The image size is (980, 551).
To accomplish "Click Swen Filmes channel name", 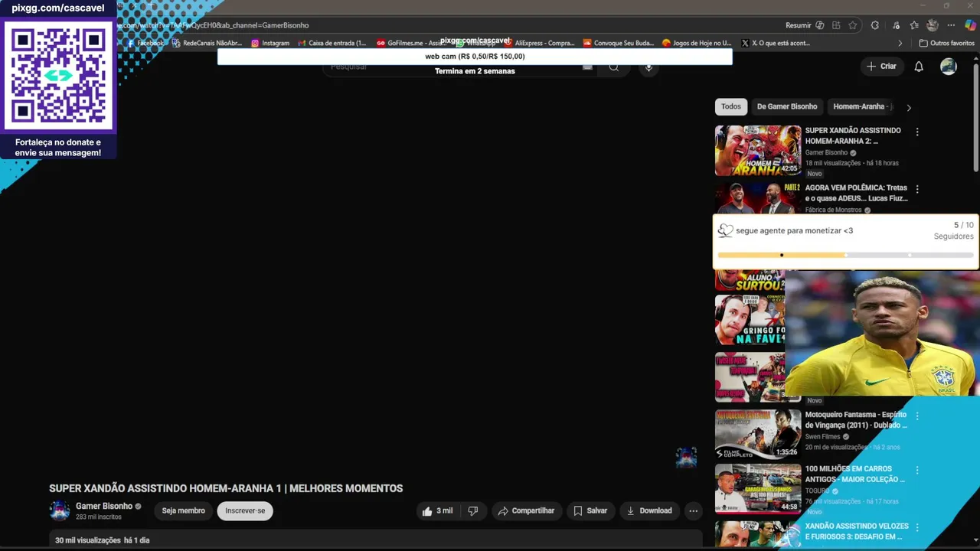I will pyautogui.click(x=822, y=437).
